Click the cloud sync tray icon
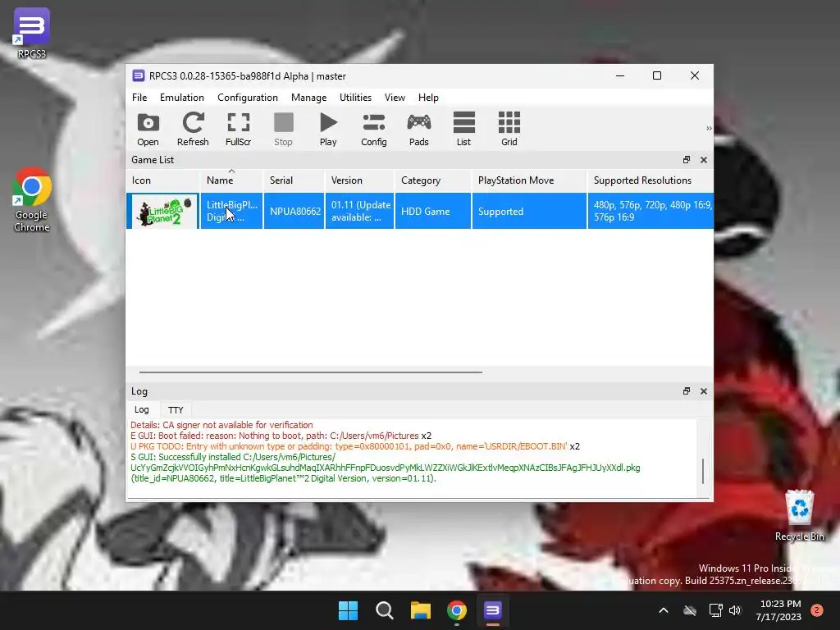The image size is (840, 630). pyautogui.click(x=690, y=610)
